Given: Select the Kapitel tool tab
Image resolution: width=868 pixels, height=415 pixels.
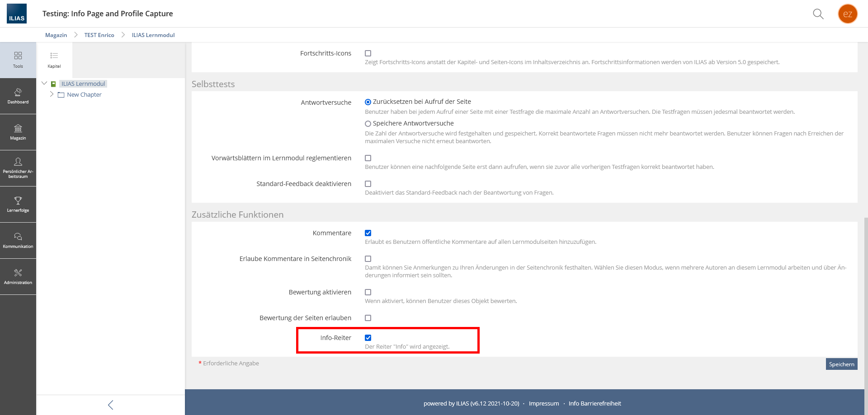Looking at the screenshot, I should pyautogui.click(x=54, y=60).
